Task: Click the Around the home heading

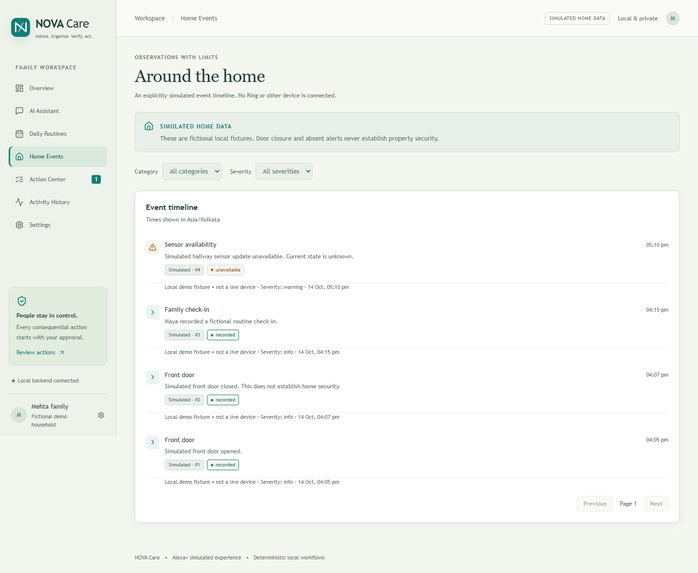Action: 200,76
